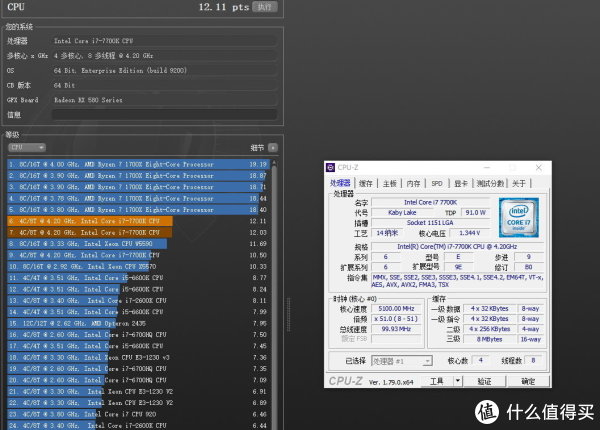
Task: Select rank 2 Ryzen 7 1700X 18.87 row
Action: pyautogui.click(x=139, y=176)
